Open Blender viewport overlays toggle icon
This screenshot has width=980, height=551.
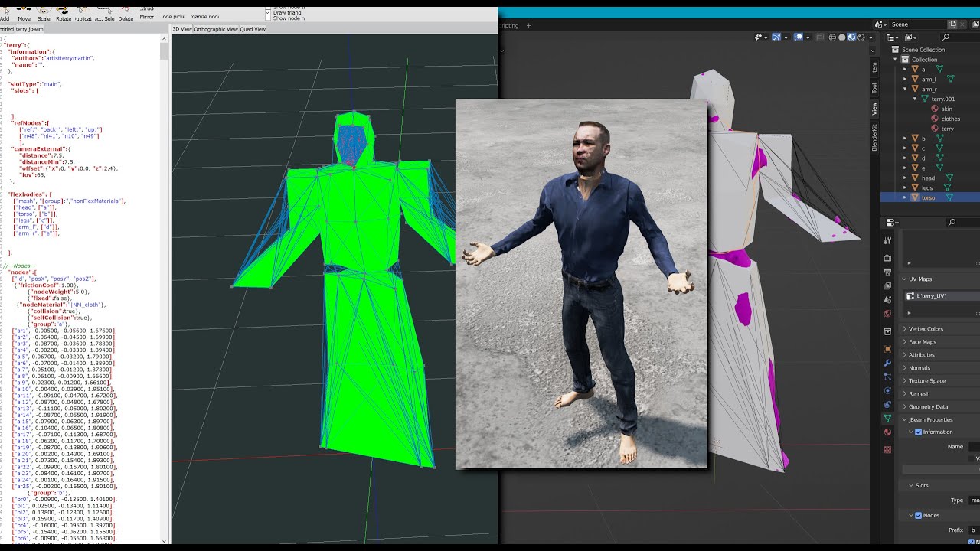pyautogui.click(x=799, y=37)
